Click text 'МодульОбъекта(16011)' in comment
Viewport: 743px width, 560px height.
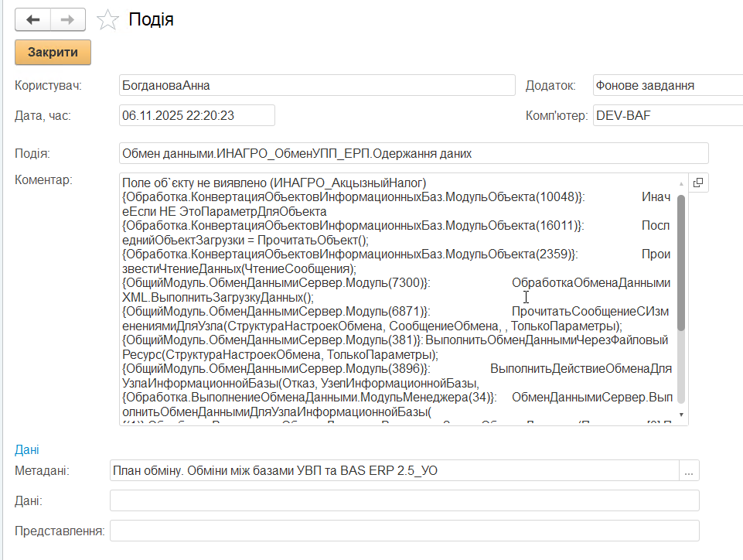[x=513, y=225]
